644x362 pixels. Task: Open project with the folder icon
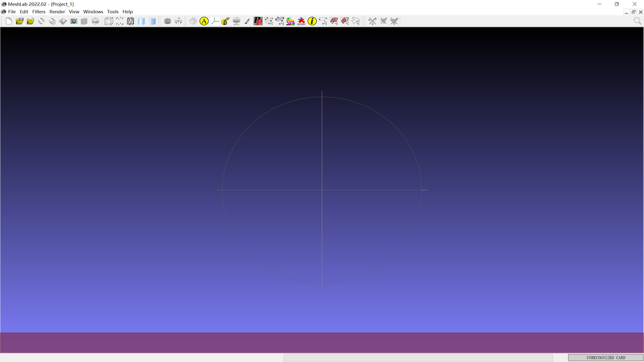coord(20,21)
